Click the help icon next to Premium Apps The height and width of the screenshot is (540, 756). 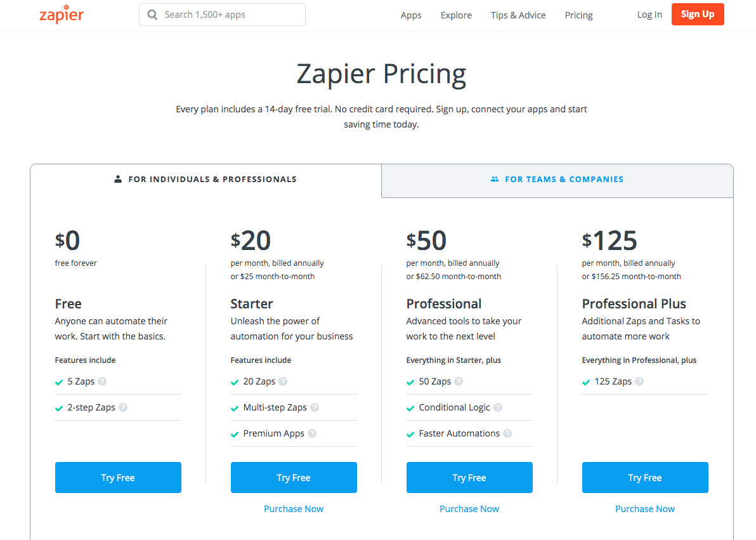(312, 433)
